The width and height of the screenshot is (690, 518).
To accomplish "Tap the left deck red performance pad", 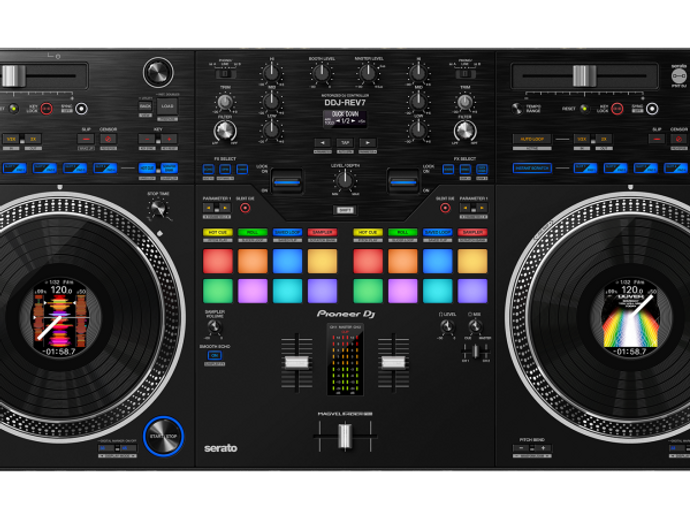I will tap(218, 261).
